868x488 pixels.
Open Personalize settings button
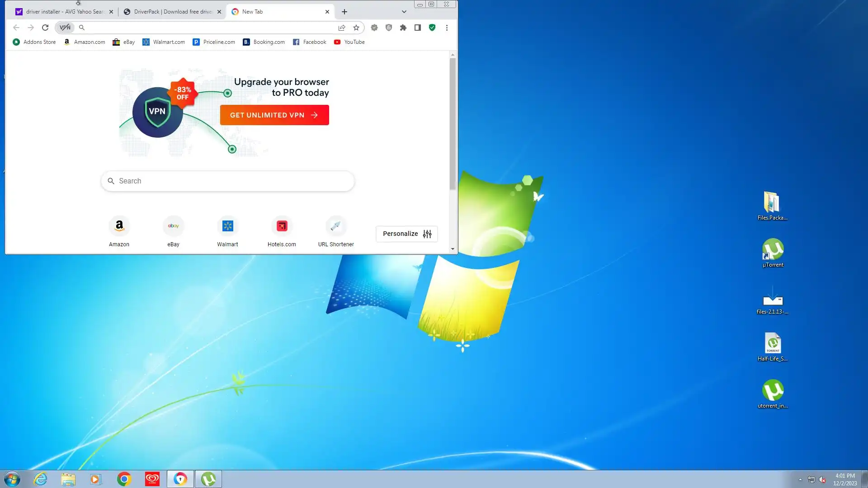tap(406, 234)
